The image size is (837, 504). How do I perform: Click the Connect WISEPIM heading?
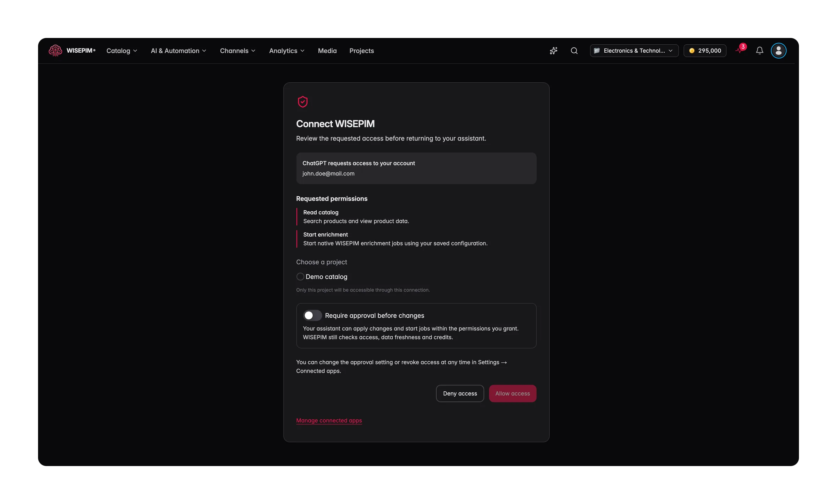point(335,123)
